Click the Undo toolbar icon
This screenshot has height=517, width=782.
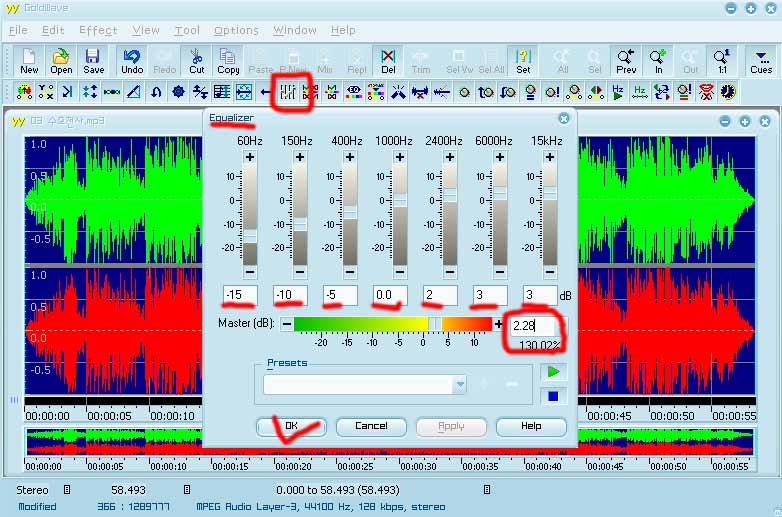132,61
